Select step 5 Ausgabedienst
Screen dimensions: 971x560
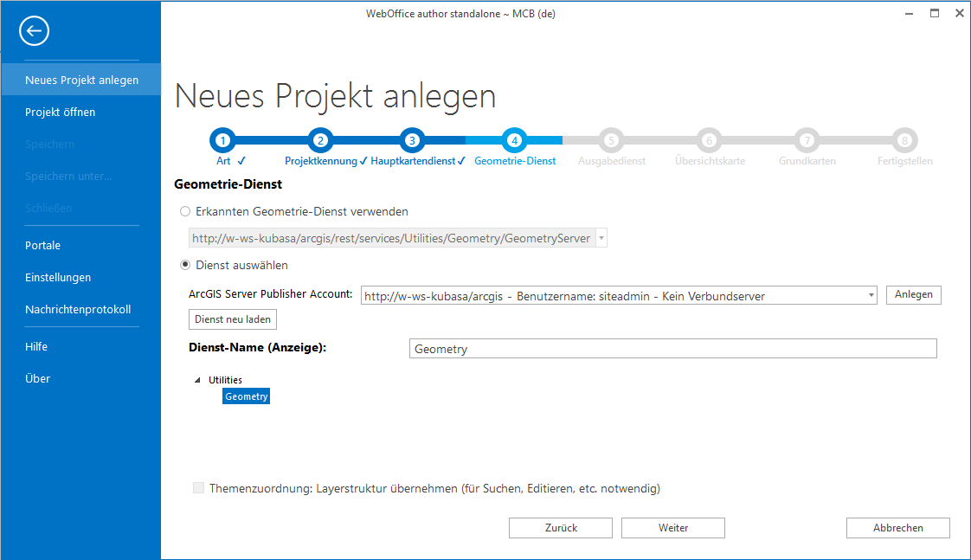click(611, 139)
